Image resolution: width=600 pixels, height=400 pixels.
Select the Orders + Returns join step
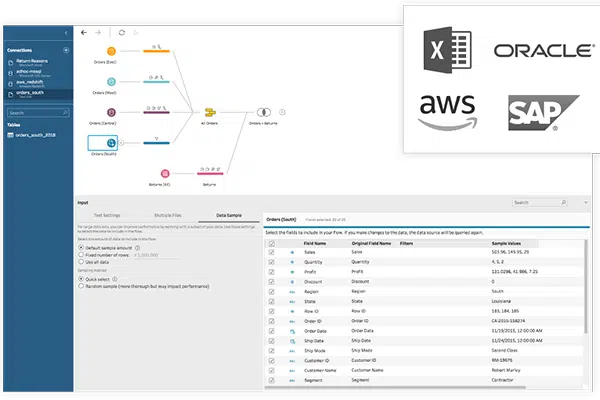tap(263, 112)
